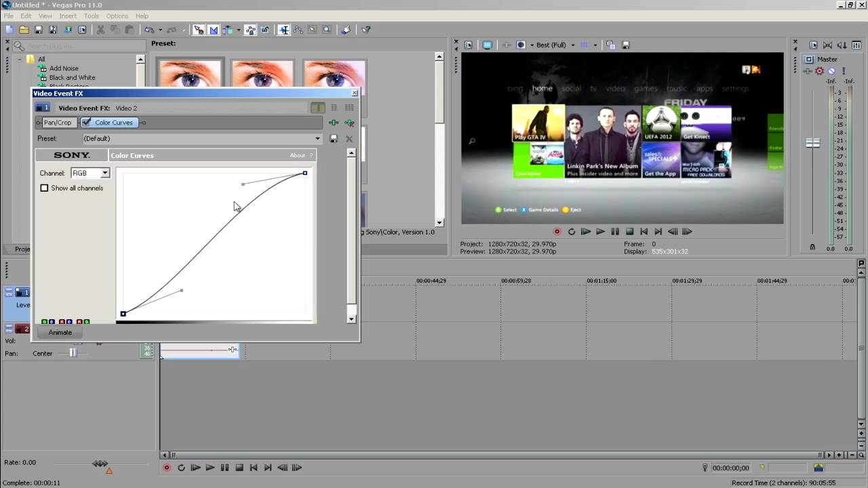Click the upper-right curve control point

(x=305, y=173)
